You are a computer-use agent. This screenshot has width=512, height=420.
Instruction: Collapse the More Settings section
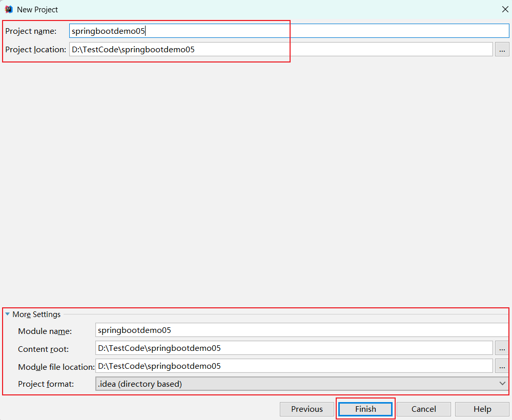coord(8,314)
